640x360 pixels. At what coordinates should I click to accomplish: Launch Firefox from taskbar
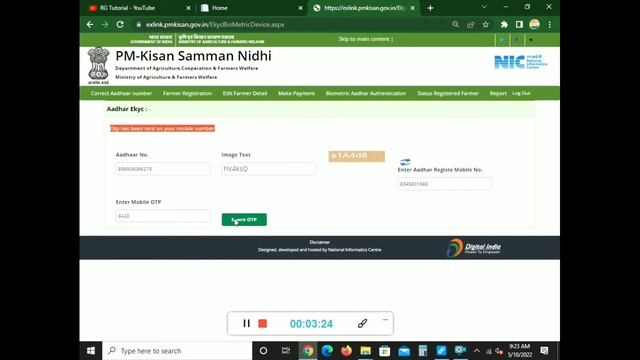[x=346, y=351]
